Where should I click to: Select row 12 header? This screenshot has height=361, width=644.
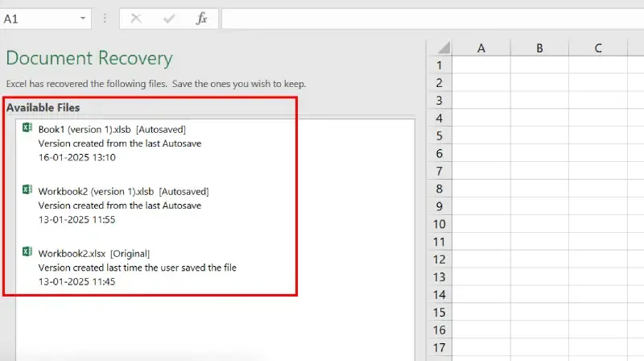tap(439, 259)
